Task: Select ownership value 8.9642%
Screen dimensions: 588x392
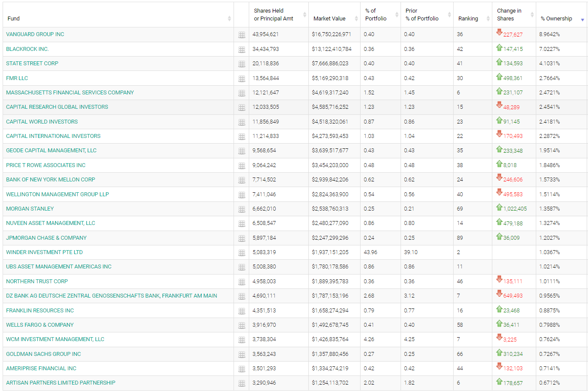Action: coord(550,34)
